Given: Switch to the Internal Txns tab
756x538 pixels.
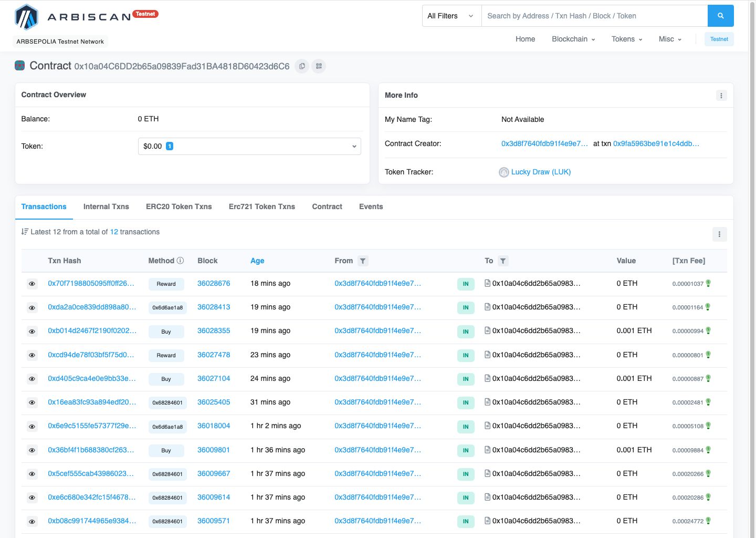Looking at the screenshot, I should pyautogui.click(x=106, y=207).
